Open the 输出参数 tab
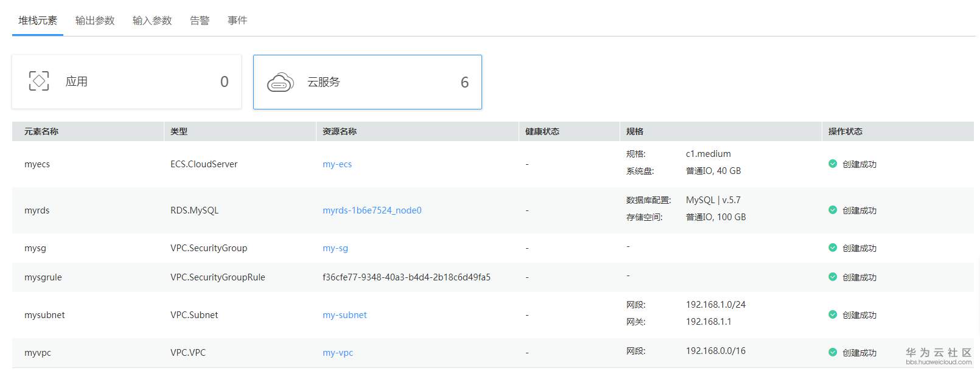 click(x=95, y=21)
